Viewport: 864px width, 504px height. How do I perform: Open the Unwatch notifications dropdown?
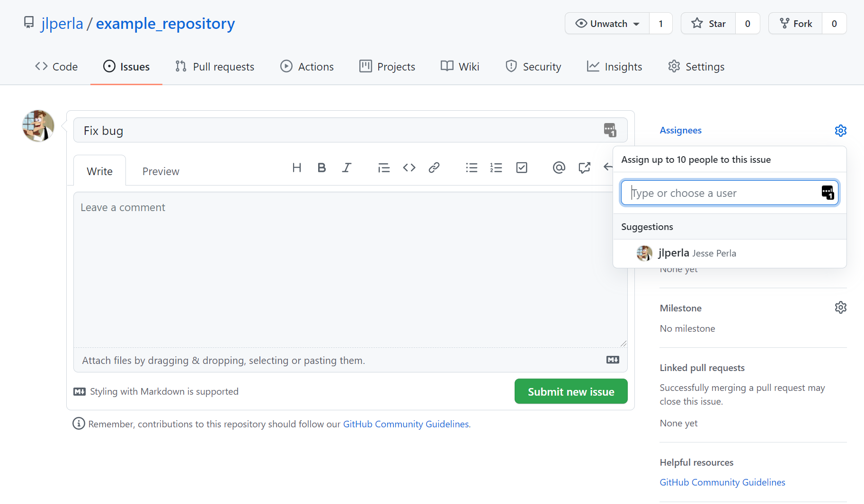click(607, 24)
